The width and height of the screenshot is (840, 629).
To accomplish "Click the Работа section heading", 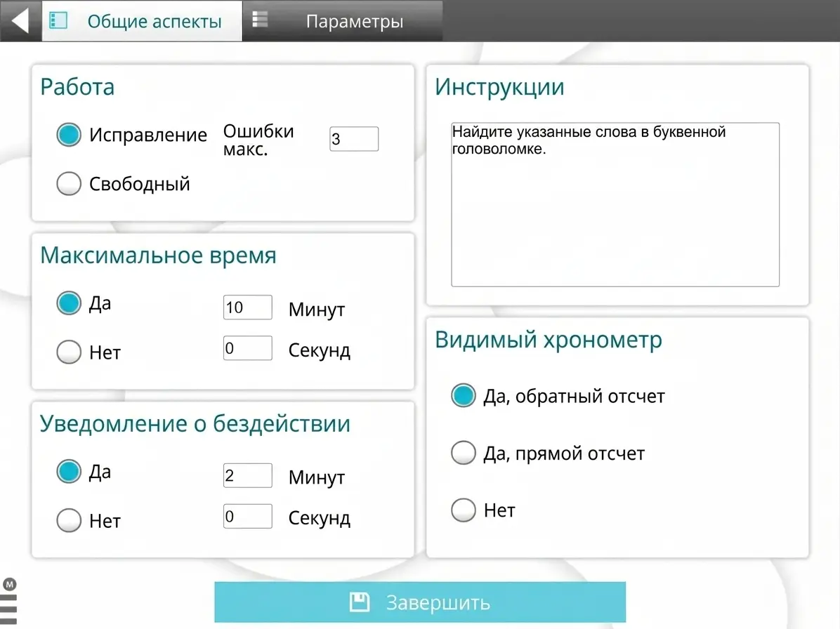I will tap(78, 87).
